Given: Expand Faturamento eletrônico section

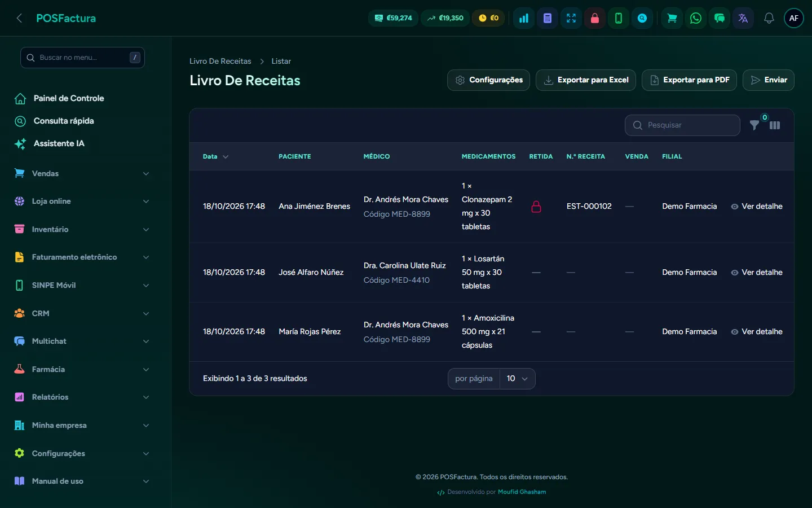Looking at the screenshot, I should tap(82, 257).
